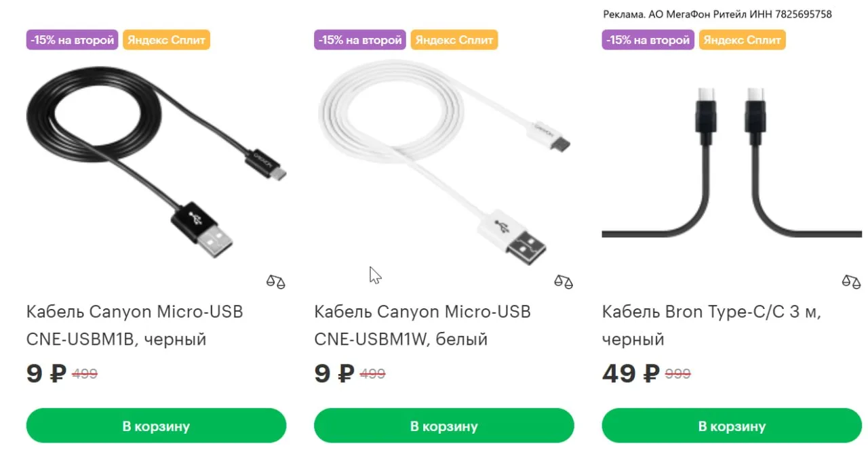Viewport: 868px width, 454px height.
Task: Add Bron Type-C/C cable to cart
Action: [x=732, y=426]
